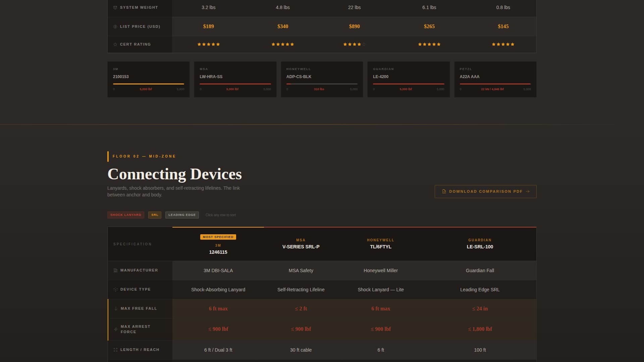This screenshot has height=362, width=644.
Task: Click the DOWNLOAD COMPARISON PDF link
Action: pyautogui.click(x=485, y=191)
